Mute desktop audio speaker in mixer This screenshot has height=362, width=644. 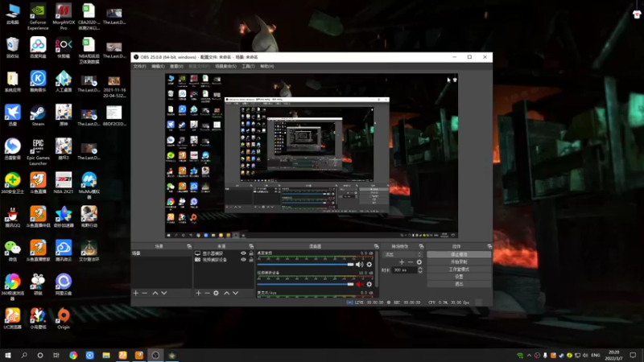click(x=359, y=265)
